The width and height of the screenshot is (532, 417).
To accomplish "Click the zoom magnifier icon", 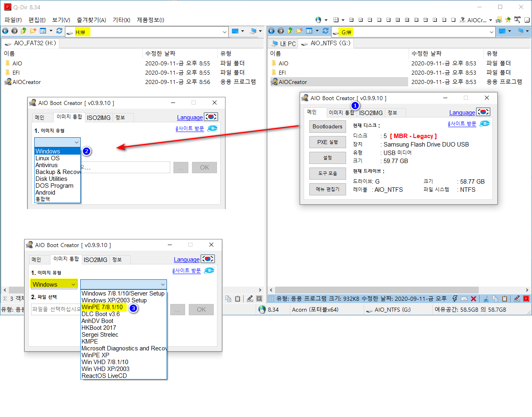I will pos(517,20).
